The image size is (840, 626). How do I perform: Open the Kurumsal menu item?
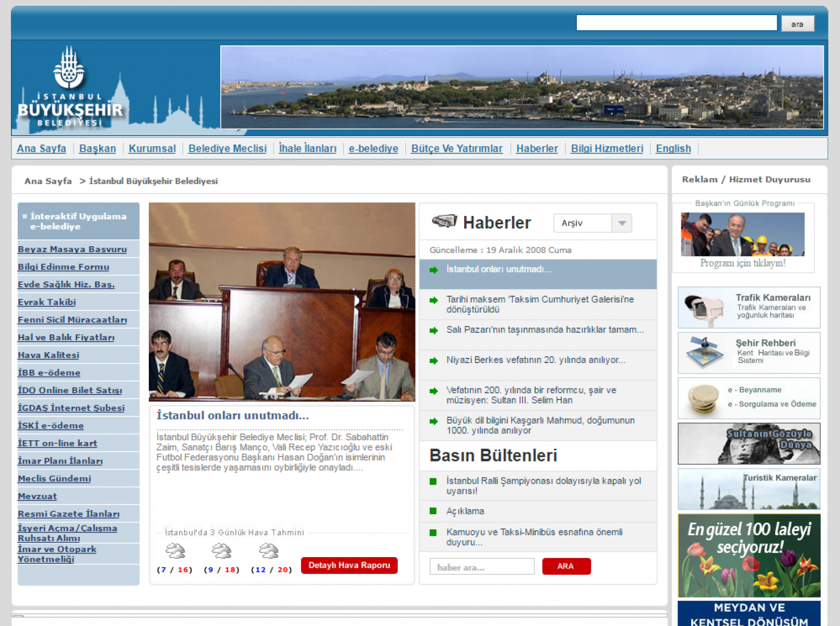coord(152,149)
